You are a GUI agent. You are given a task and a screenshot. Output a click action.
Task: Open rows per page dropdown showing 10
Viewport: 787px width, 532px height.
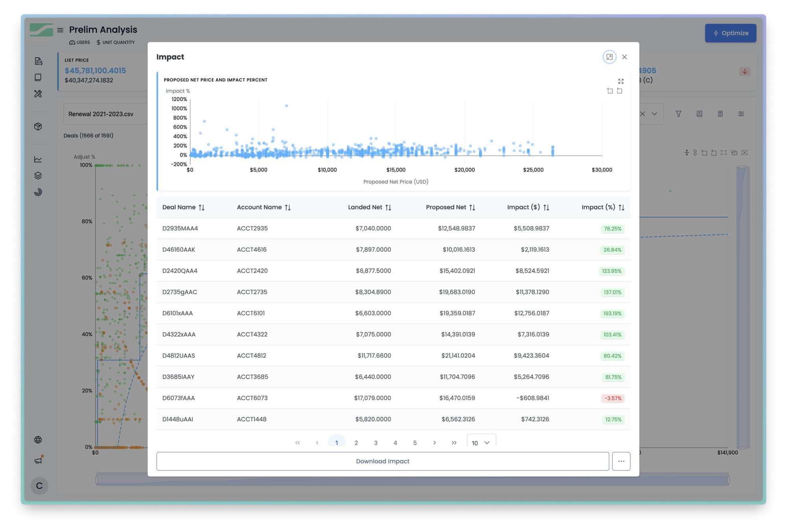[x=481, y=442]
